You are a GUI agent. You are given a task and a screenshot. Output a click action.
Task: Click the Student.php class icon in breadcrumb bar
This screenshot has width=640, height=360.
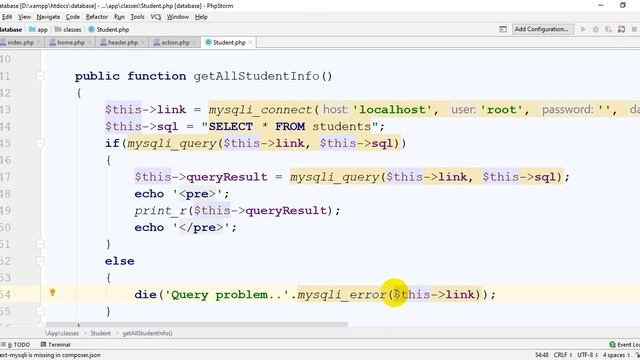91,29
